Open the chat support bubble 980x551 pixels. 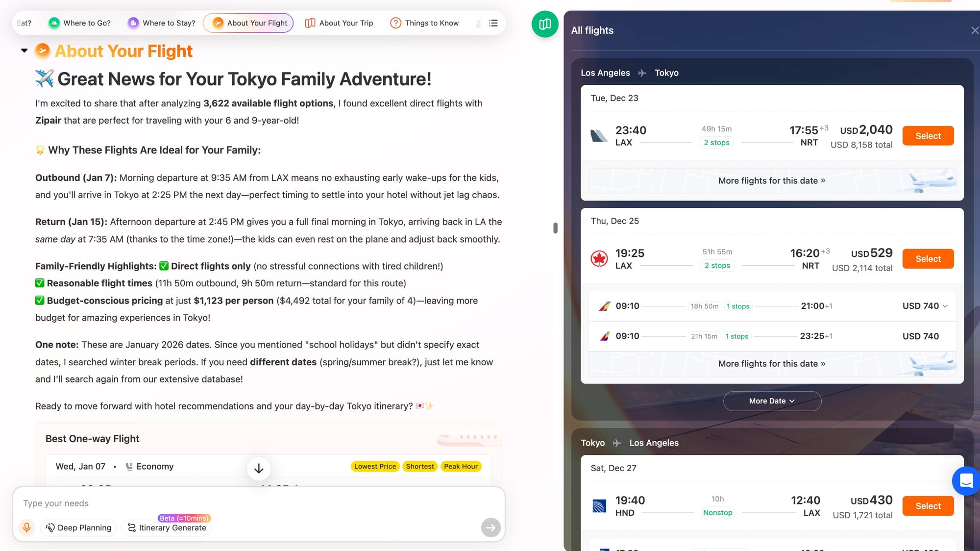(x=966, y=481)
